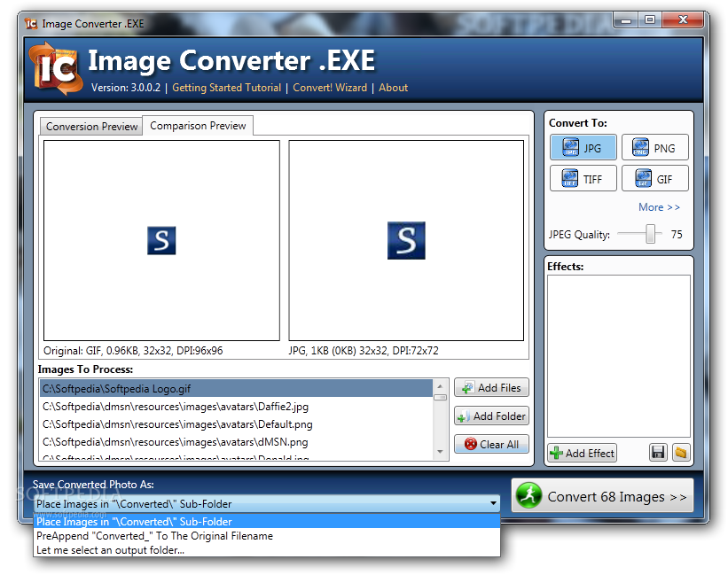This screenshot has height=575, width=728.
Task: Switch to the Conversion Preview tab
Action: coord(91,126)
